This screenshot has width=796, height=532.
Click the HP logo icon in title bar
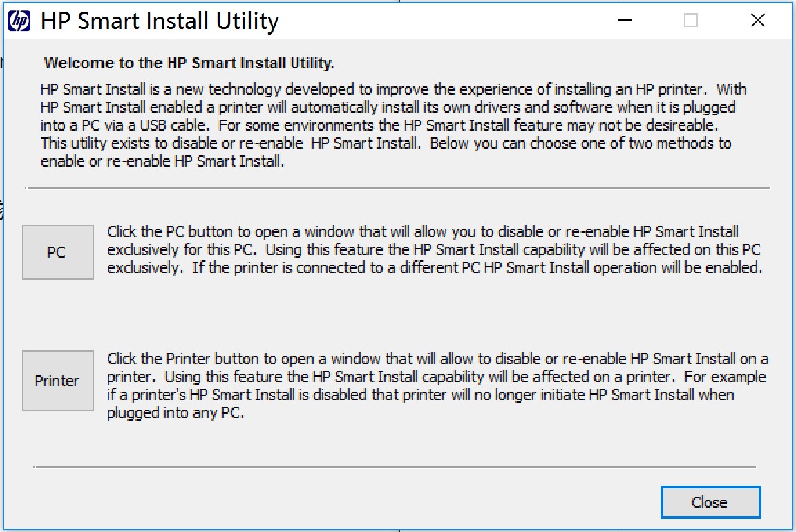[x=19, y=21]
